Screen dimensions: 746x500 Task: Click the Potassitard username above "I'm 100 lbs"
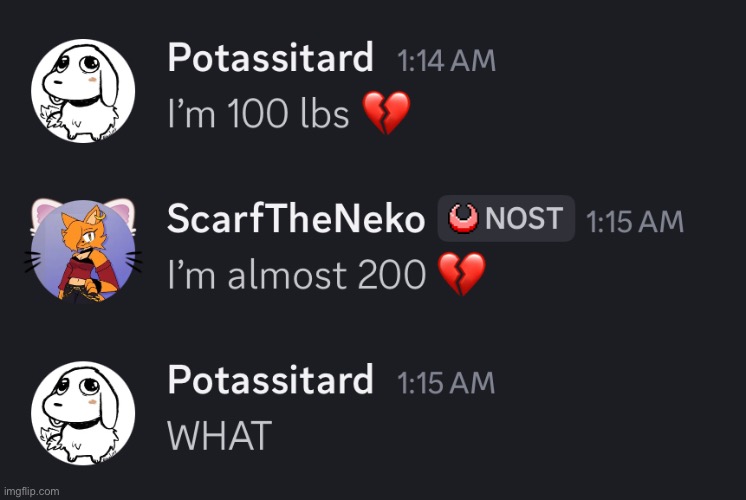(x=270, y=59)
